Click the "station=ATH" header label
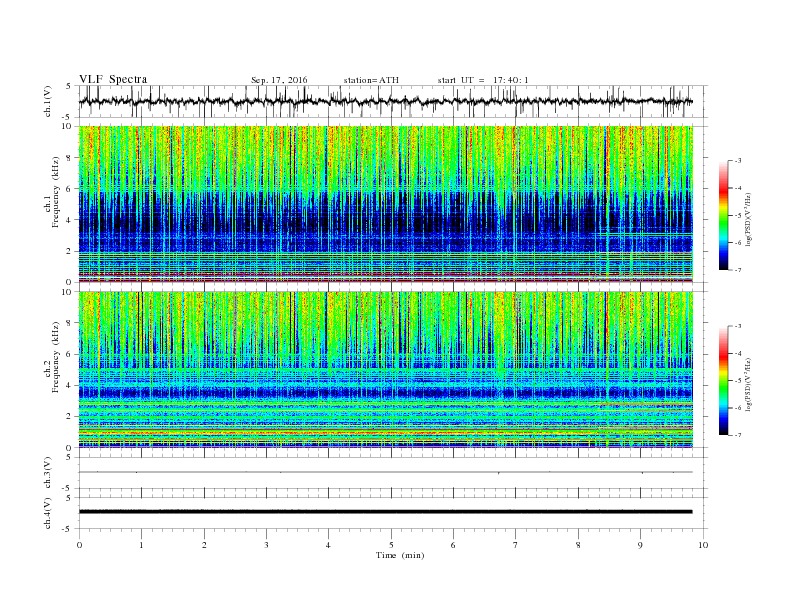The height and width of the screenshot is (612, 792). 371,80
